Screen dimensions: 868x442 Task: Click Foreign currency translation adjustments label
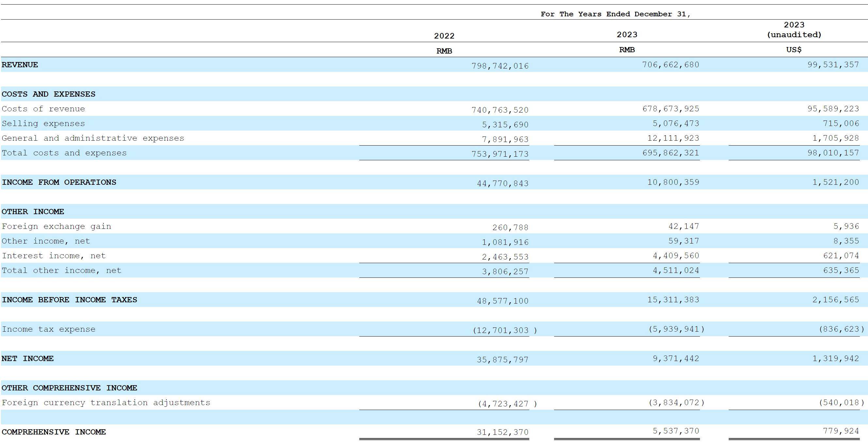tap(106, 403)
